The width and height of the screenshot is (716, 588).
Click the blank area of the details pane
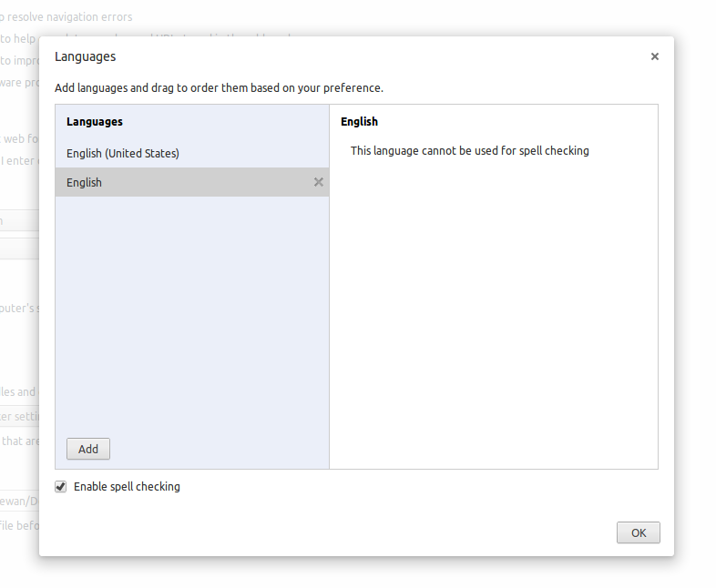492,309
